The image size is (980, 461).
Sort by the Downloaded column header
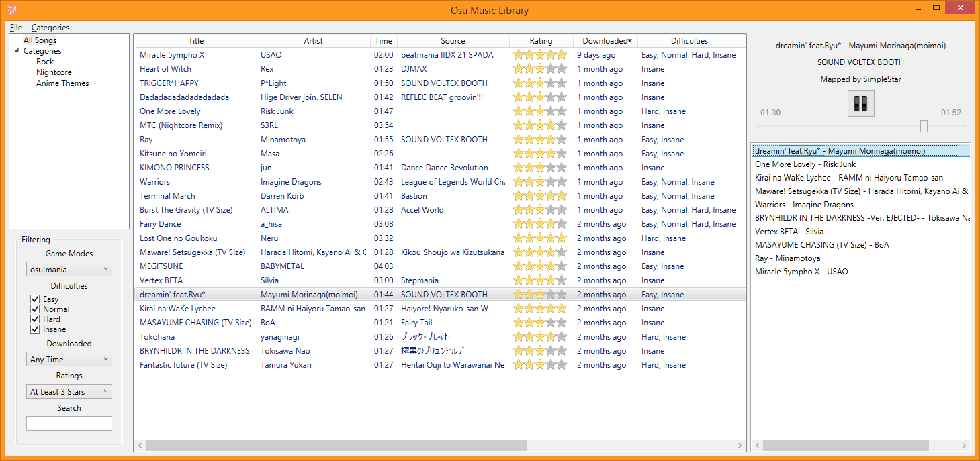click(x=605, y=41)
